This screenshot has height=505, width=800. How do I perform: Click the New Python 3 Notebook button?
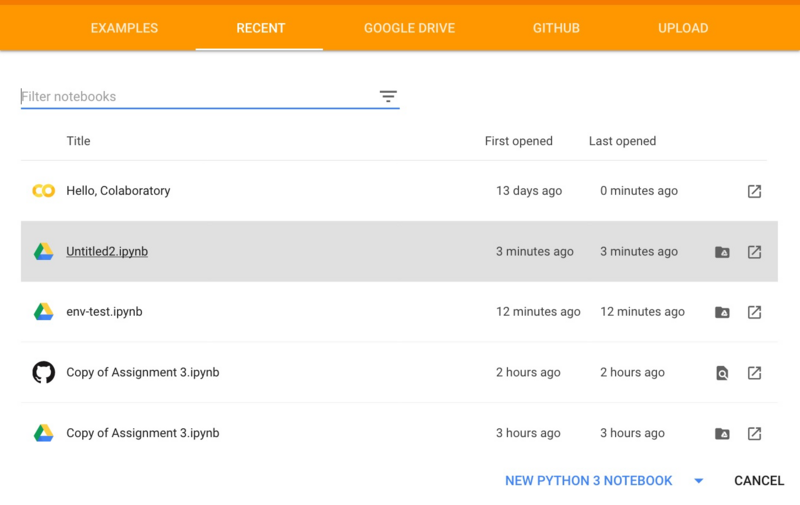(x=588, y=481)
